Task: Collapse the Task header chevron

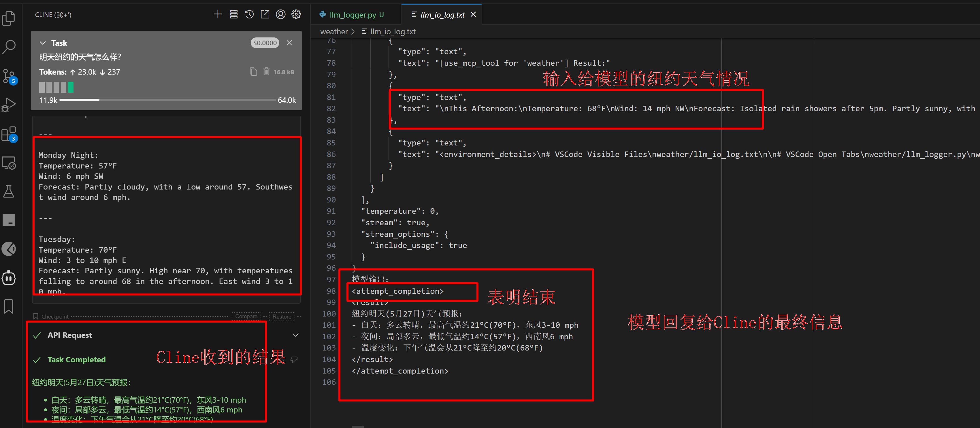Action: point(43,43)
